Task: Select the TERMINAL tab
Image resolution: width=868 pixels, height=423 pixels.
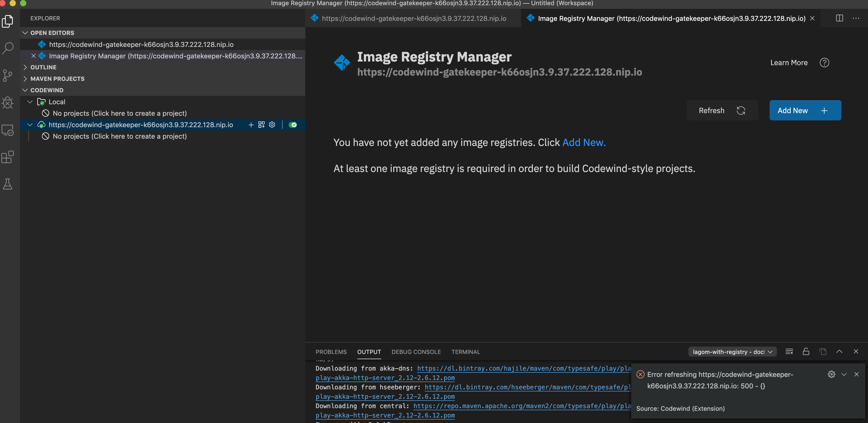Action: (x=465, y=352)
